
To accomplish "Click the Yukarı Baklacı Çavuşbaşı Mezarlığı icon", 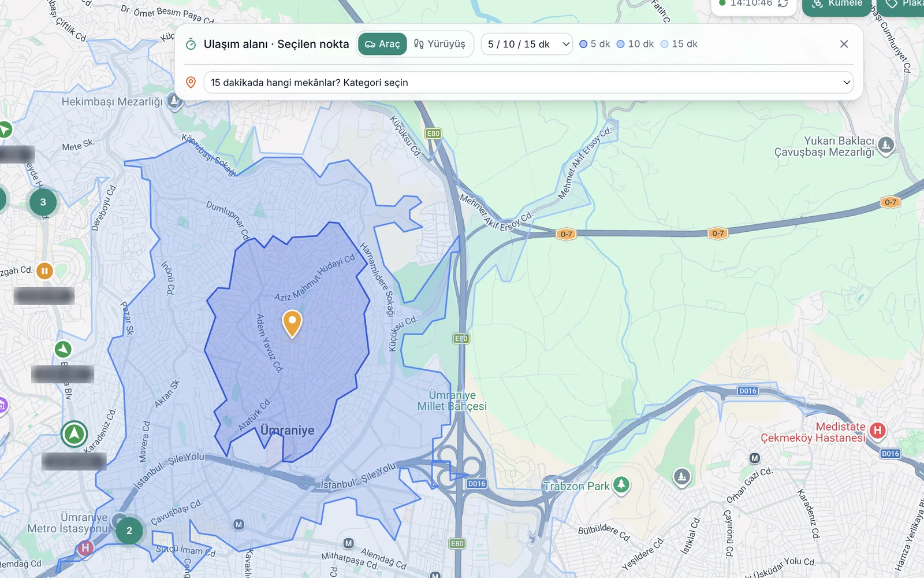I will tap(886, 146).
